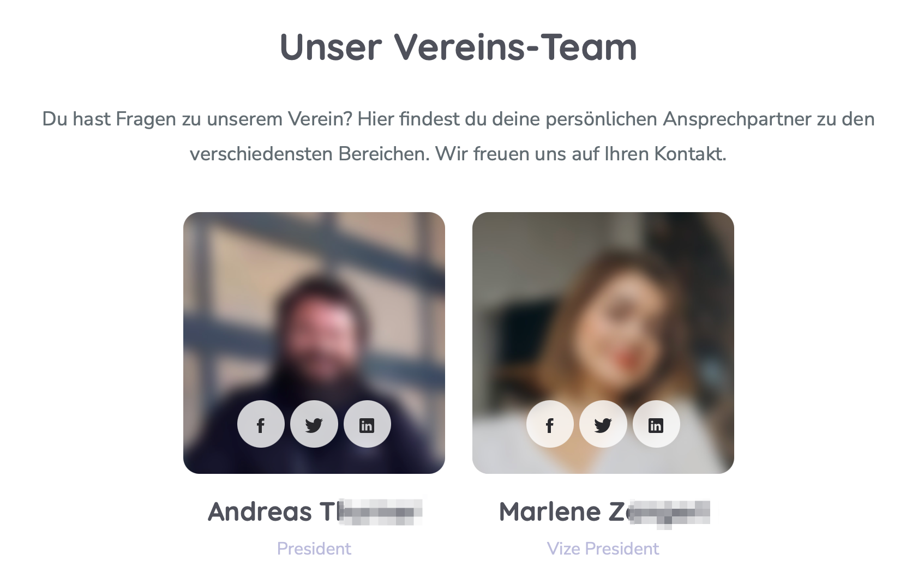The image size is (924, 578).
Task: Open Facebook link on Marlene's card
Action: 550,424
